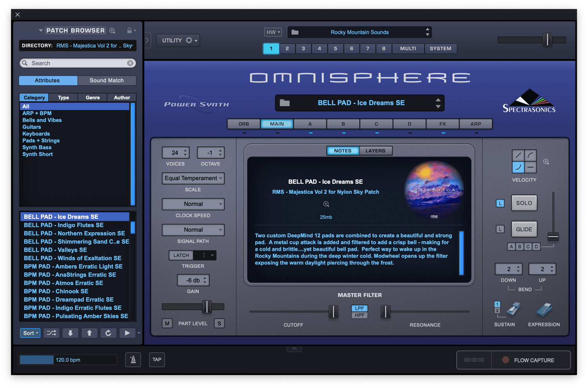The width and height of the screenshot is (588, 388).
Task: Open the DIRECTORY selection dropdown
Action: [78, 46]
